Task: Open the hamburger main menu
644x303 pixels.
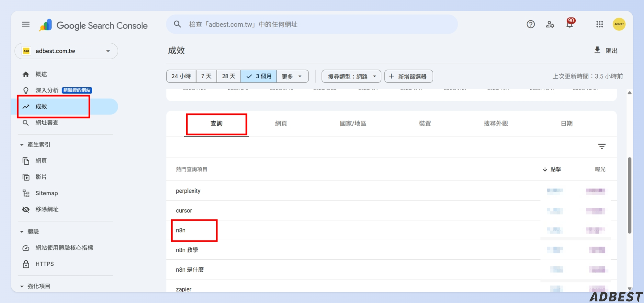Action: 26,24
